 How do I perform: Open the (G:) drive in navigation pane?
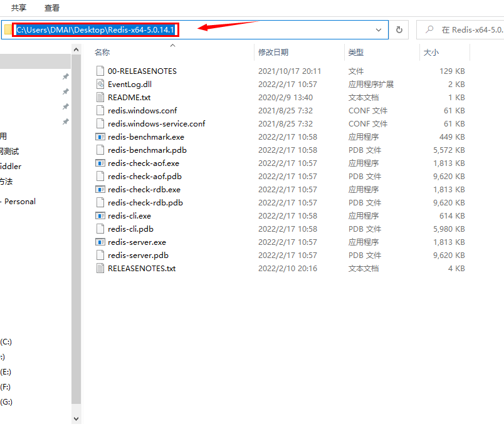tap(6, 402)
